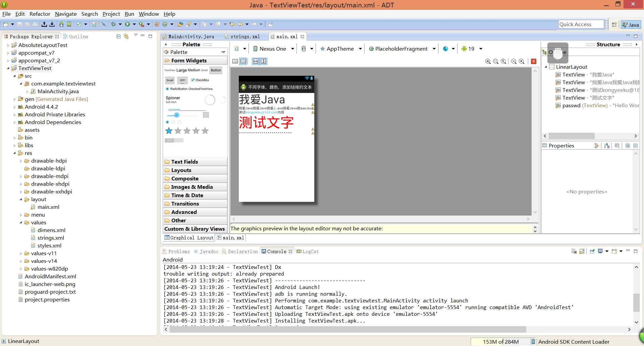Open Android SDK Manager download icon
The image size is (644, 346).
[61, 24]
